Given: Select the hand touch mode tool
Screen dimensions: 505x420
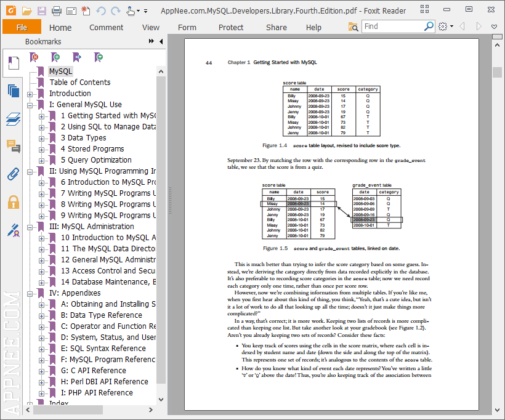Looking at the screenshot, I should tap(131, 11).
